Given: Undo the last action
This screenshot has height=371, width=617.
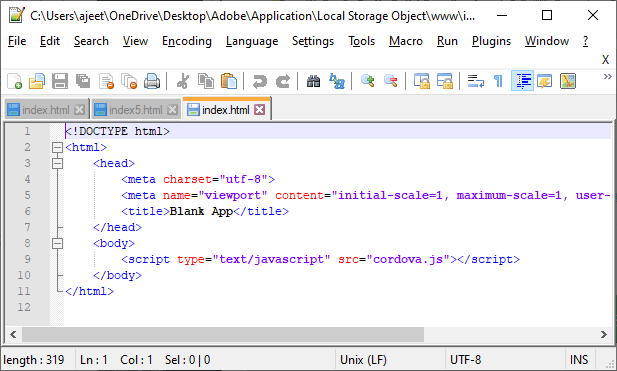Looking at the screenshot, I should [x=260, y=81].
